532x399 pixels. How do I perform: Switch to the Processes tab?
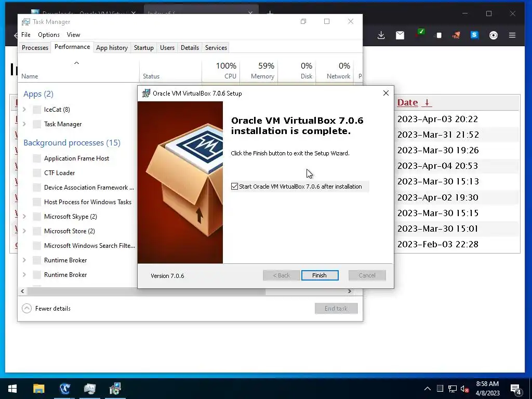(35, 47)
